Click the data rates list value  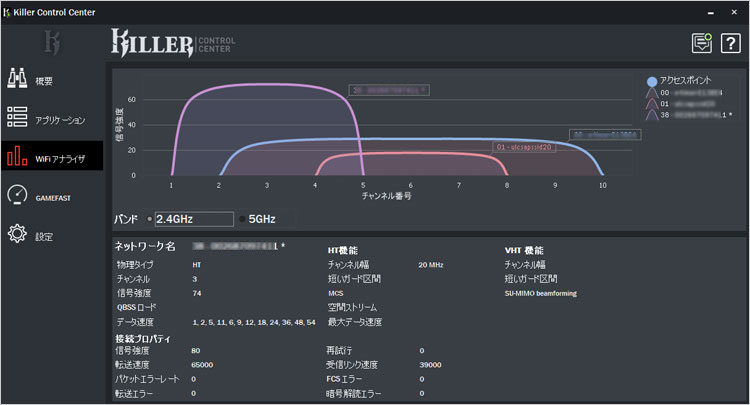point(254,322)
